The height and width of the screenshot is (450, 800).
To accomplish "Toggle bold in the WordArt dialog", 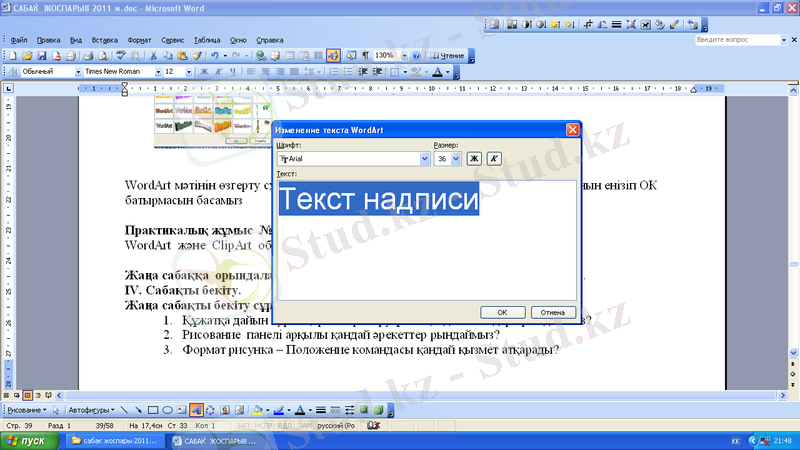I will [475, 158].
